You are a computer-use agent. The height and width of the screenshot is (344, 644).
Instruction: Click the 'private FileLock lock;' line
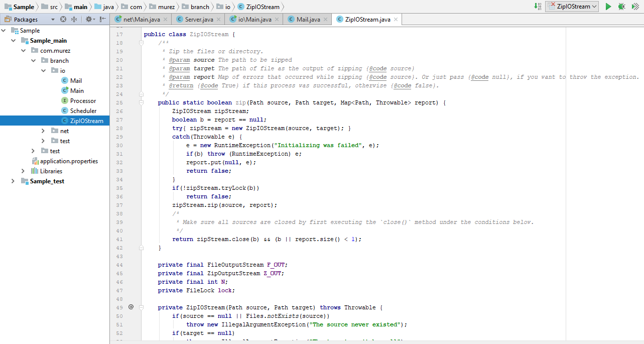tap(196, 290)
